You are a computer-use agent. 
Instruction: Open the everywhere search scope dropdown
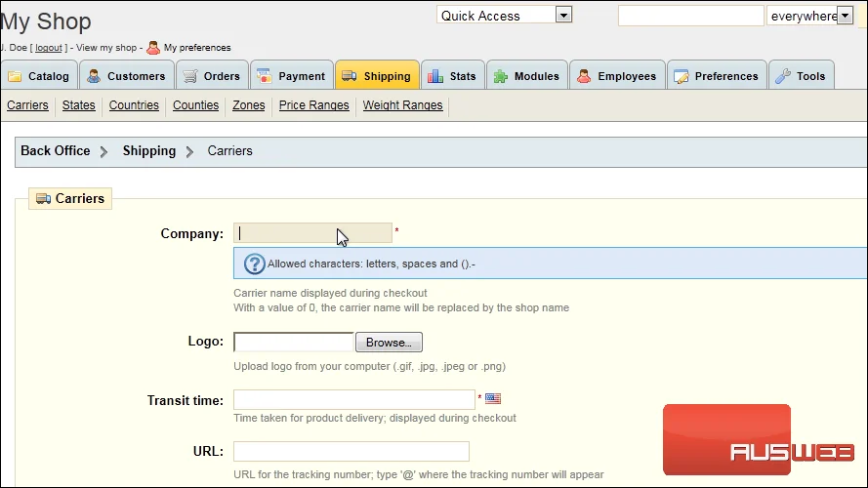click(x=809, y=16)
